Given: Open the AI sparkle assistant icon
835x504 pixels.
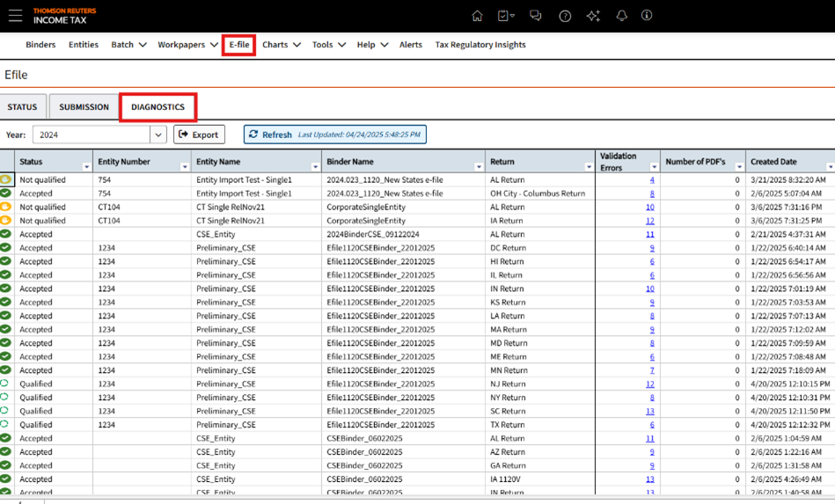Looking at the screenshot, I should tap(593, 16).
